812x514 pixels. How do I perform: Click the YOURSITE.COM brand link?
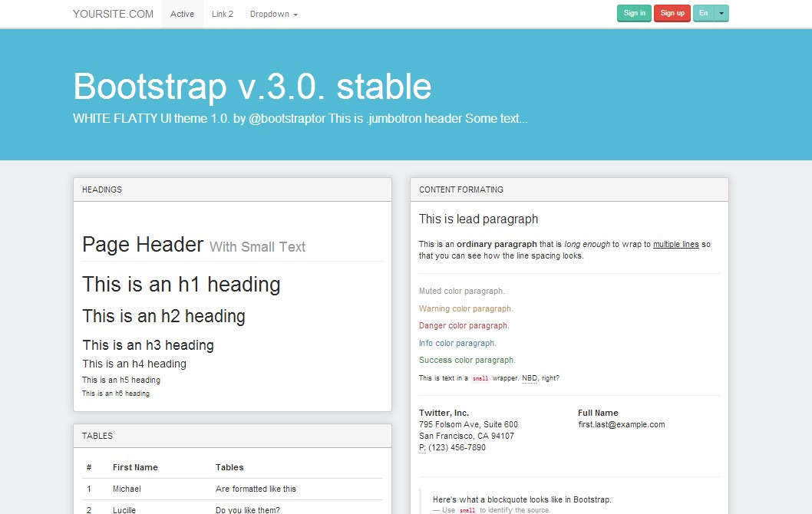(x=113, y=14)
